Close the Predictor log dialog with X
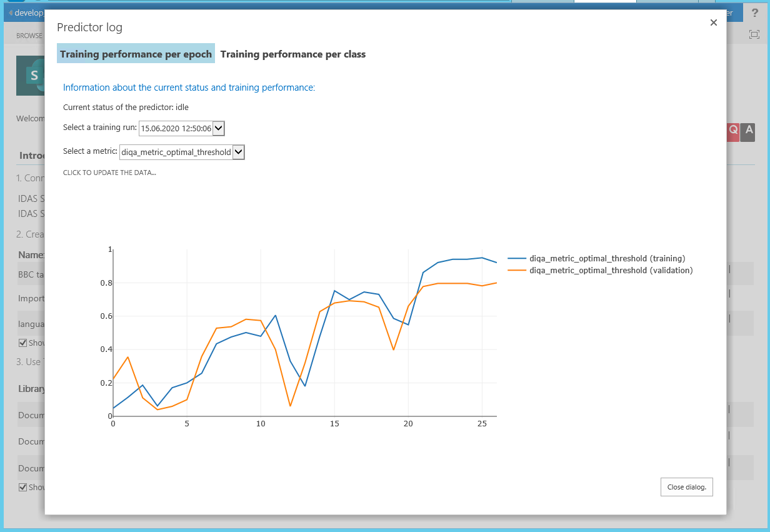Image resolution: width=770 pixels, height=532 pixels. pyautogui.click(x=714, y=23)
